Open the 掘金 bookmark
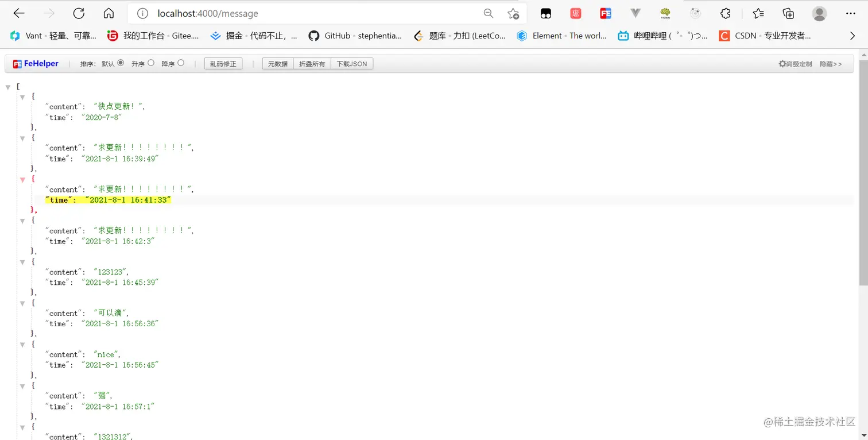The width and height of the screenshot is (868, 440). (x=254, y=36)
